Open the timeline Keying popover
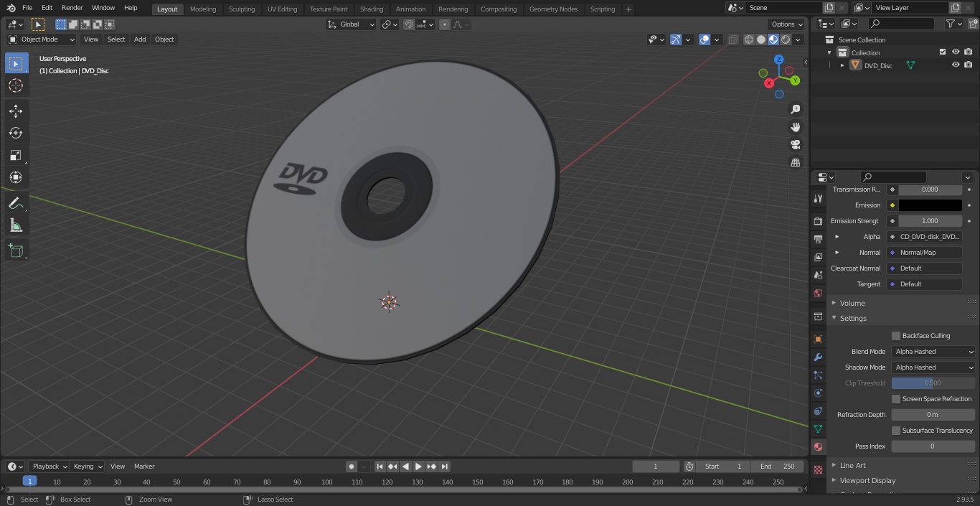 click(88, 467)
